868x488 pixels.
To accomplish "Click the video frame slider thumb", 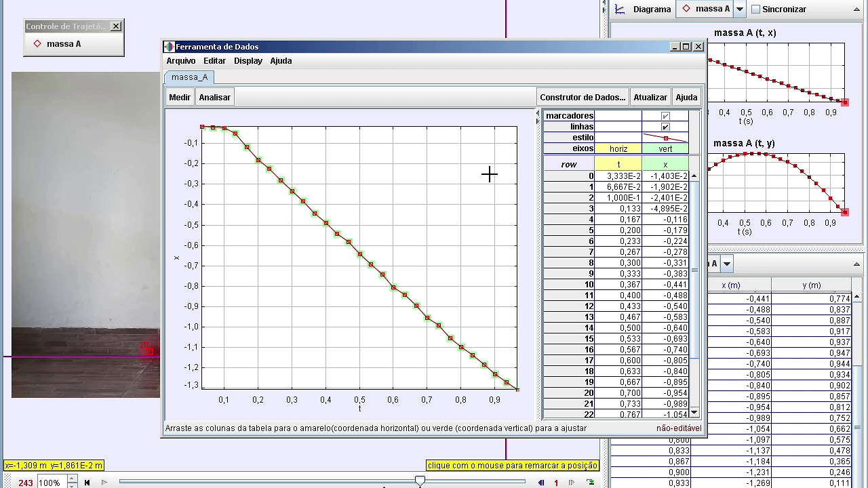I will (420, 481).
